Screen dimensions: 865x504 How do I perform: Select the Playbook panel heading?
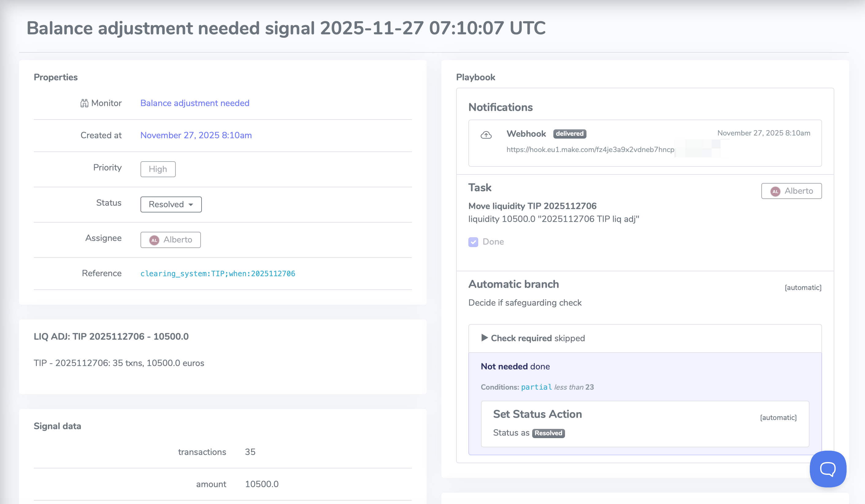(475, 77)
